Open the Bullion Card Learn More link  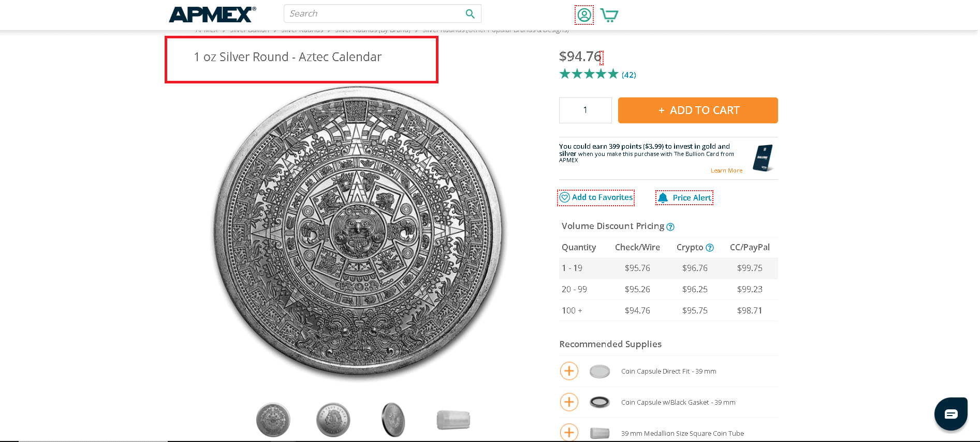pos(726,170)
